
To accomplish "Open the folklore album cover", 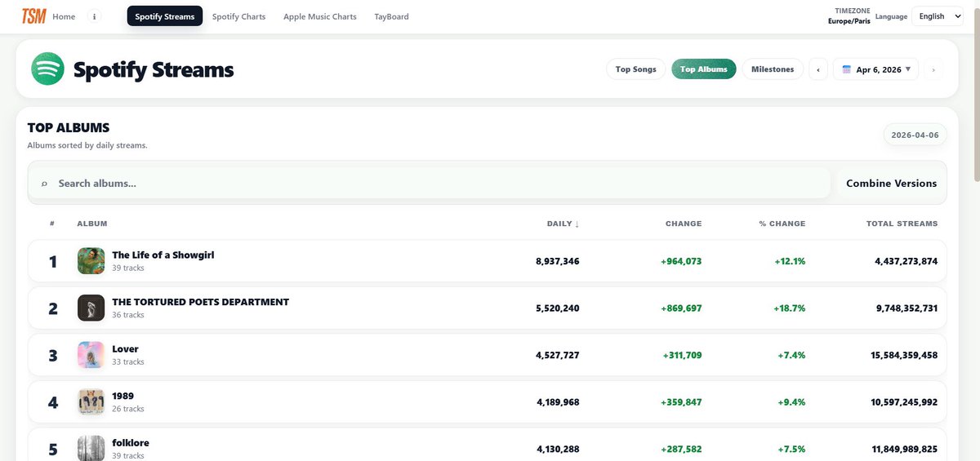I will tap(91, 449).
